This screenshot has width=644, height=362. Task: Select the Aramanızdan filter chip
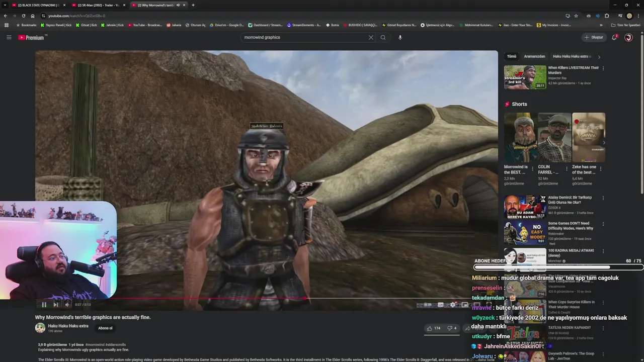tap(534, 56)
